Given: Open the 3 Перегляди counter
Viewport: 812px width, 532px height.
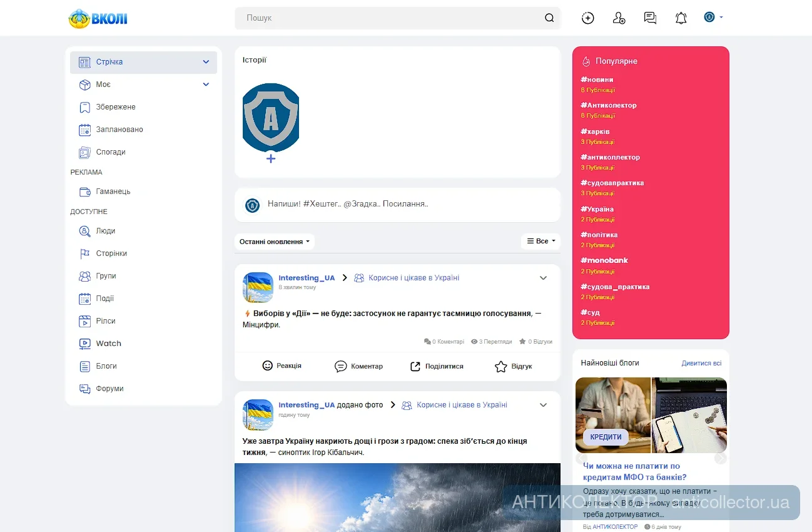Looking at the screenshot, I should pos(492,342).
